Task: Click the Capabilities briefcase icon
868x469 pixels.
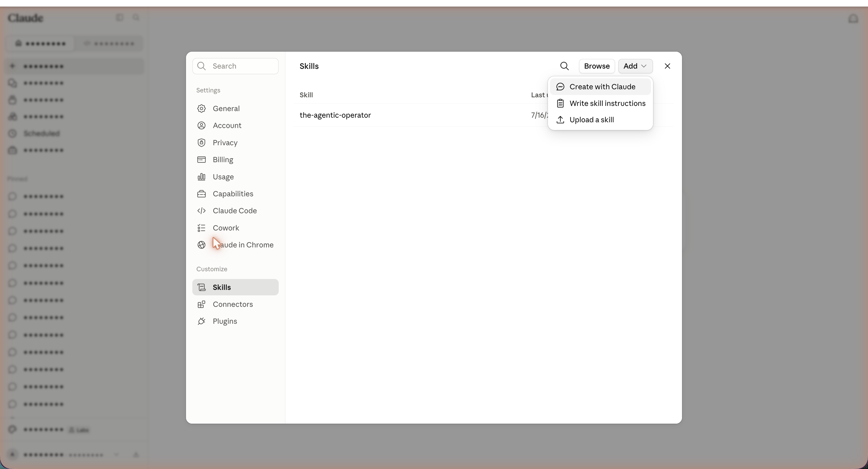Action: (201, 194)
